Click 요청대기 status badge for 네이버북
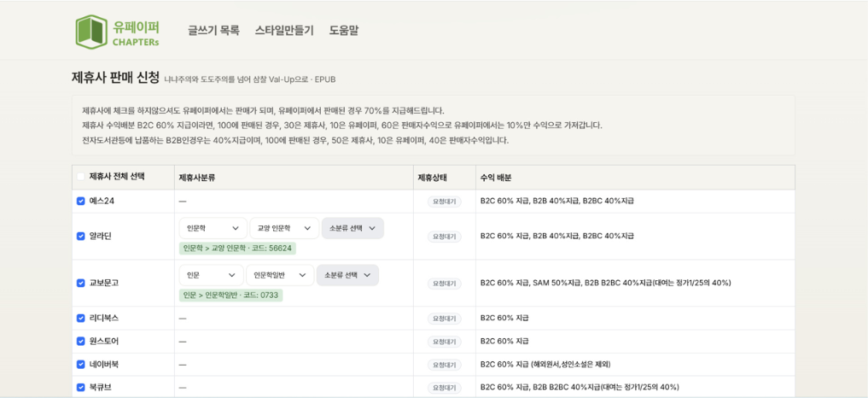Viewport: 868px width, 398px height. point(444,365)
